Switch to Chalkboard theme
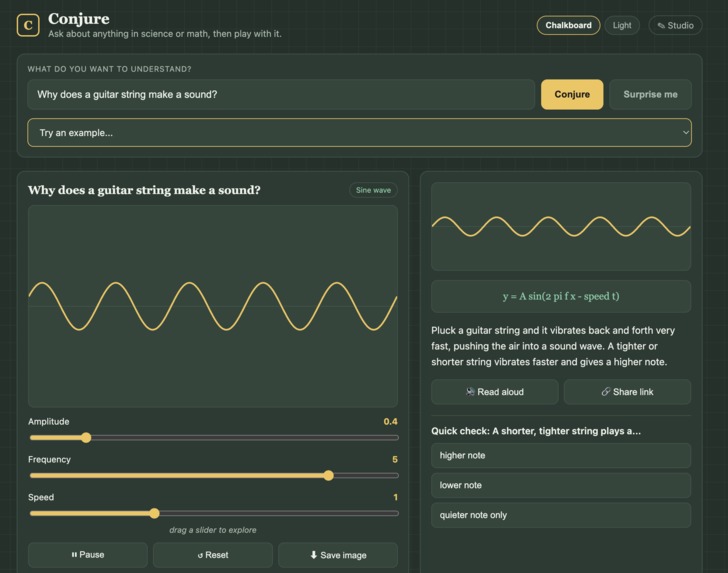The width and height of the screenshot is (728, 573). [568, 26]
